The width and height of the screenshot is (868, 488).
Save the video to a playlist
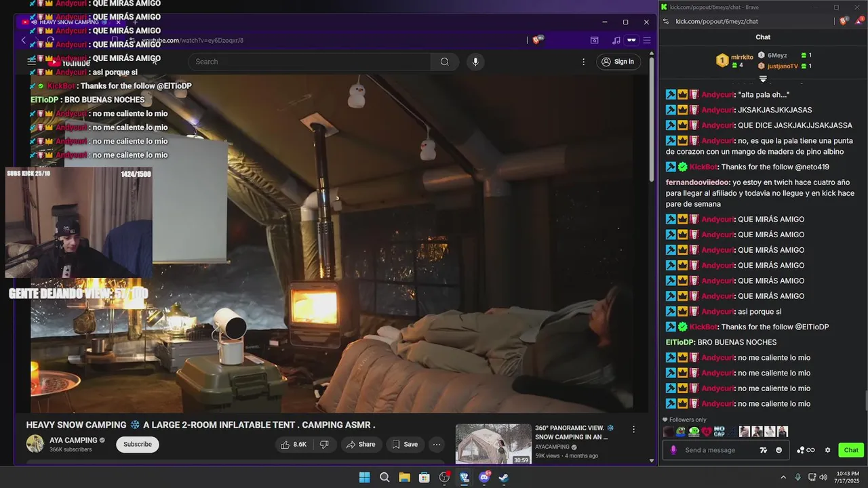click(x=405, y=445)
